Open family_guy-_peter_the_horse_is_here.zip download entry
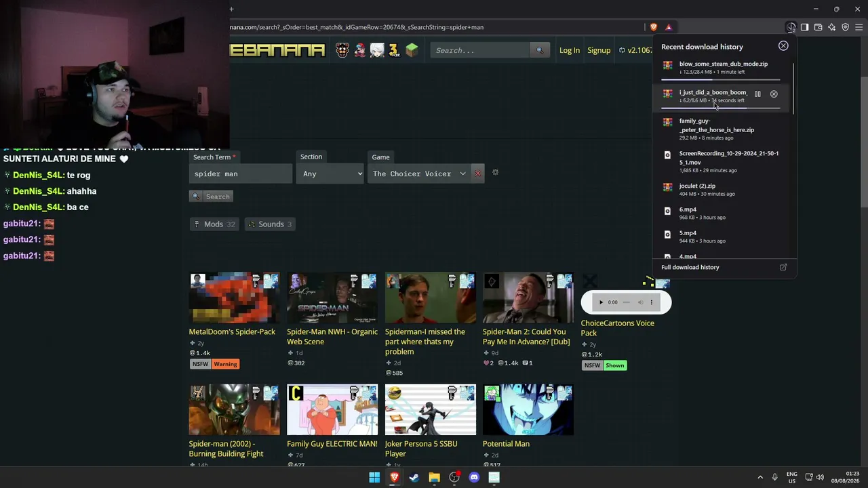 coord(720,129)
